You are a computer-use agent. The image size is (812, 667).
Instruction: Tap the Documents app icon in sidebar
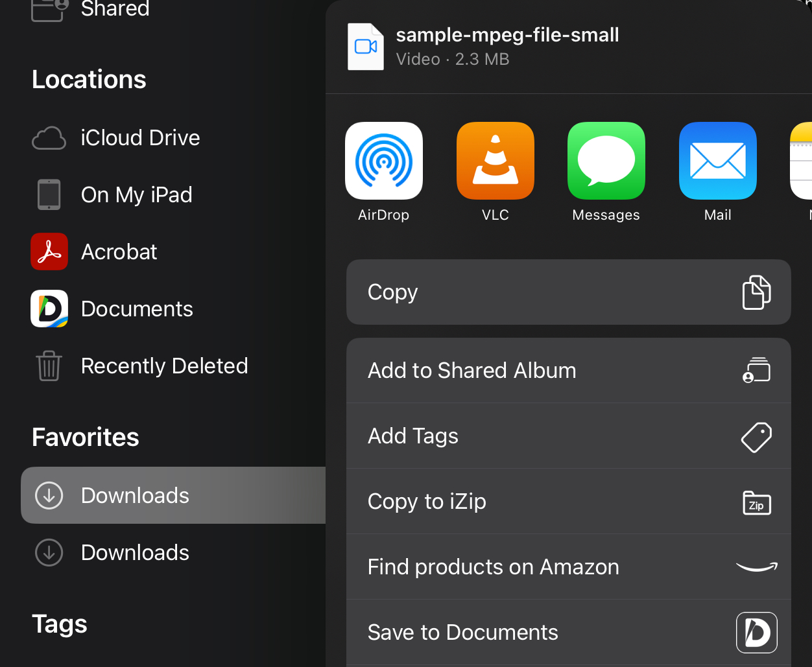coord(49,309)
